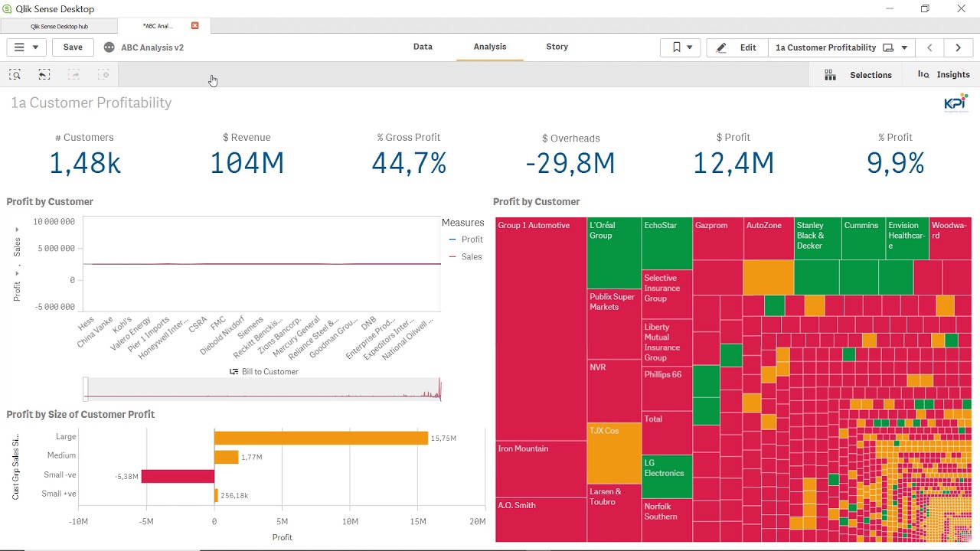Click the % Profit 9,9% KPI
980x551 pixels.
tap(896, 155)
